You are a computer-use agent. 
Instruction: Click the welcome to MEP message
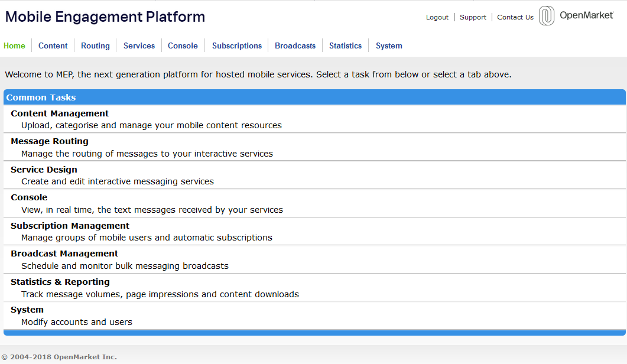258,74
